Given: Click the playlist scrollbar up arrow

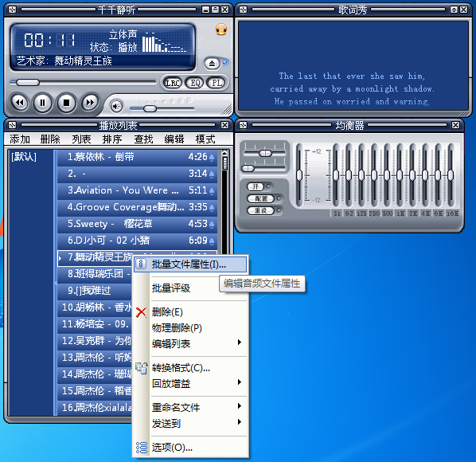Looking at the screenshot, I should (224, 153).
